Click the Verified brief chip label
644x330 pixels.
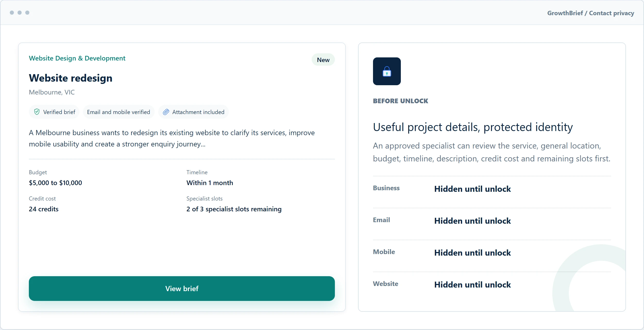click(x=59, y=112)
